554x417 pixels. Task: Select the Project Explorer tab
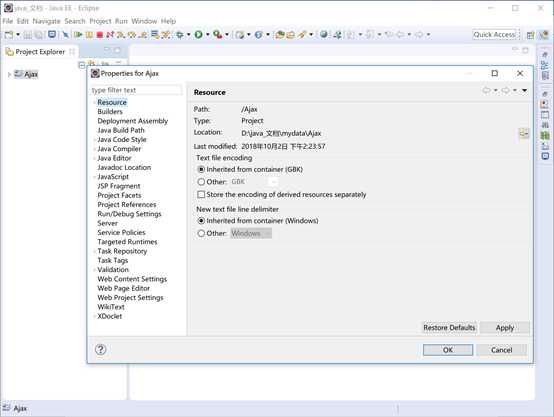(40, 52)
